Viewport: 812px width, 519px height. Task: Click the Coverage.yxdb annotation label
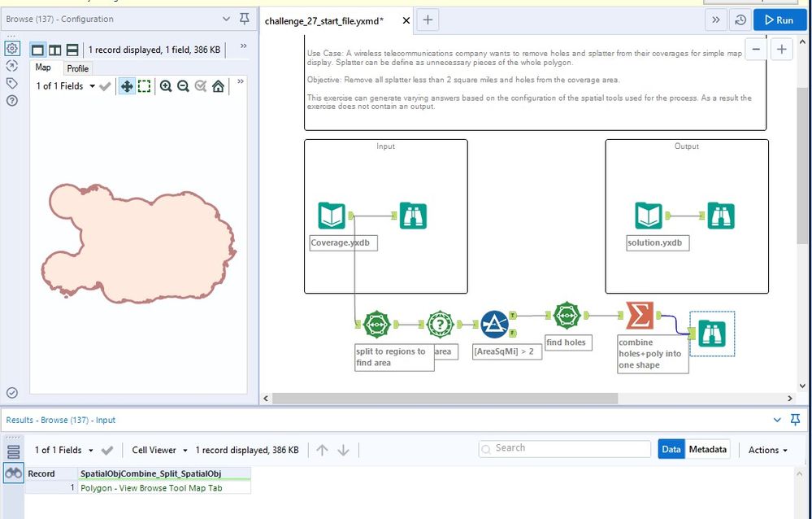[343, 242]
